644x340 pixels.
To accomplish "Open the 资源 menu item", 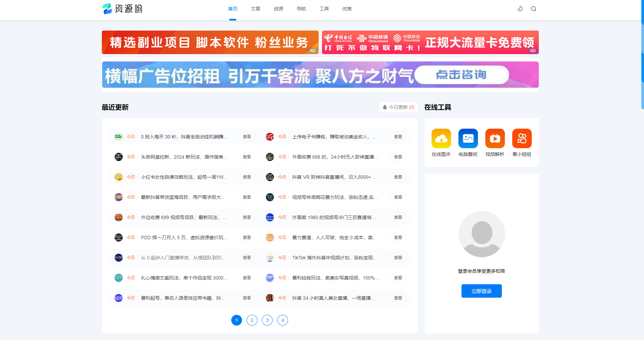I will pos(278,9).
